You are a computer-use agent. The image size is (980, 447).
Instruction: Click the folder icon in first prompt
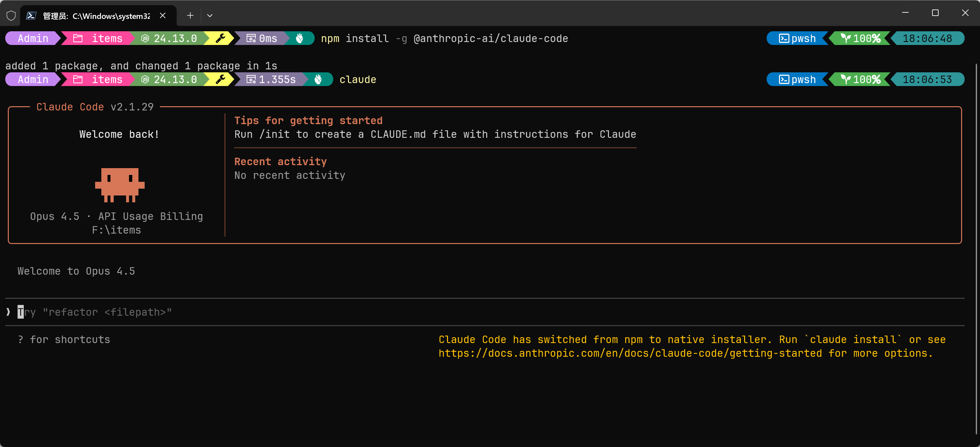click(x=78, y=38)
